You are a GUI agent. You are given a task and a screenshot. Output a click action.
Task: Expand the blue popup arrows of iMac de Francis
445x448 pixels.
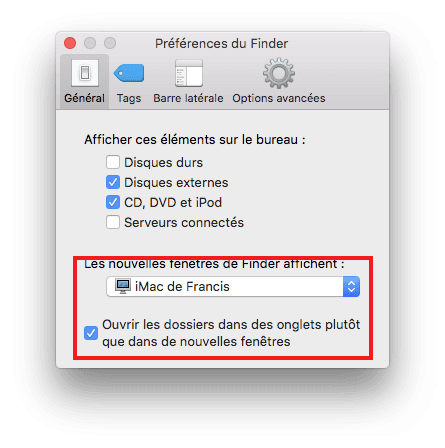[351, 286]
